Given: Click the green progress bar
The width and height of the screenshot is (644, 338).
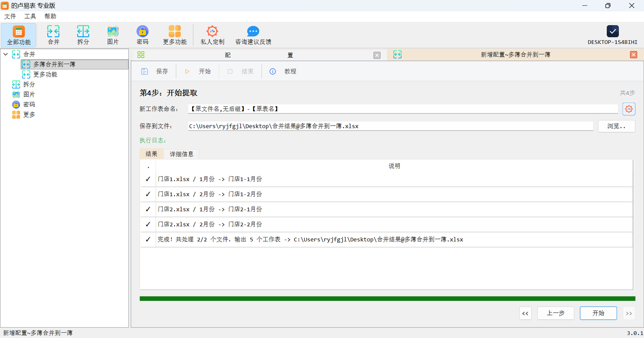Looking at the screenshot, I should (x=387, y=299).
